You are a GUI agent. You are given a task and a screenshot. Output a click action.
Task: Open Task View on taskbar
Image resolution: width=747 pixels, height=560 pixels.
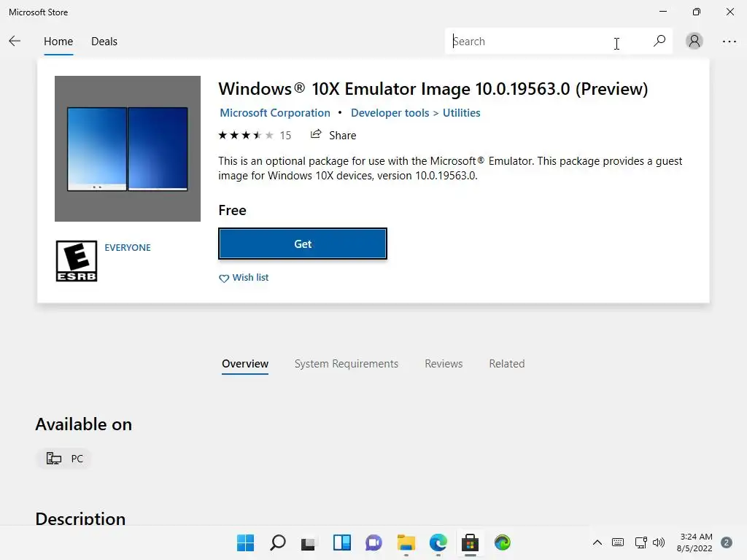309,542
